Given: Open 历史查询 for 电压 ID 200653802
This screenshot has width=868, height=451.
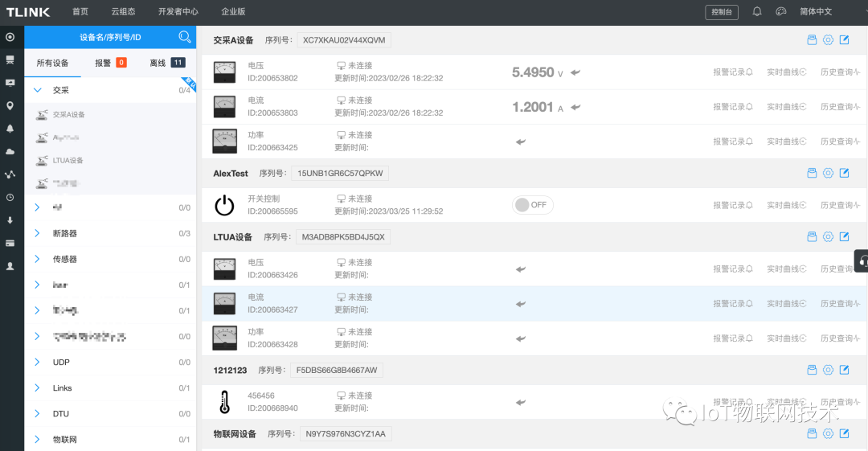Looking at the screenshot, I should [840, 72].
